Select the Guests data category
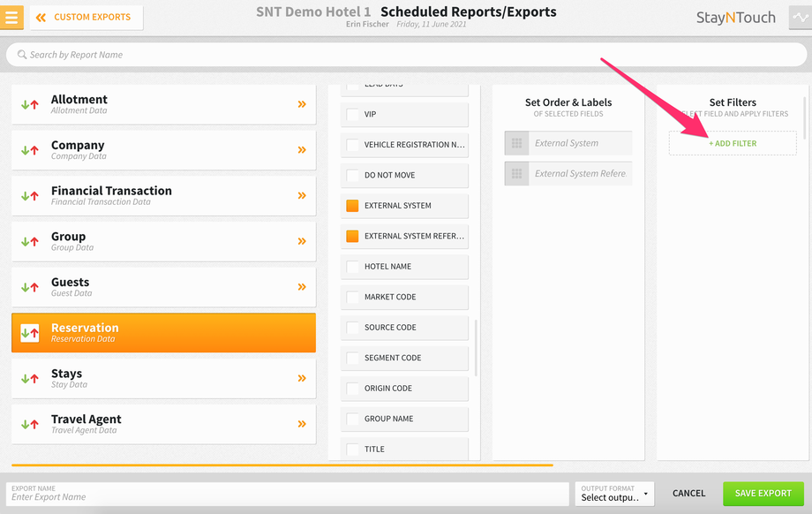Screen dimensions: 812x514 (163, 286)
